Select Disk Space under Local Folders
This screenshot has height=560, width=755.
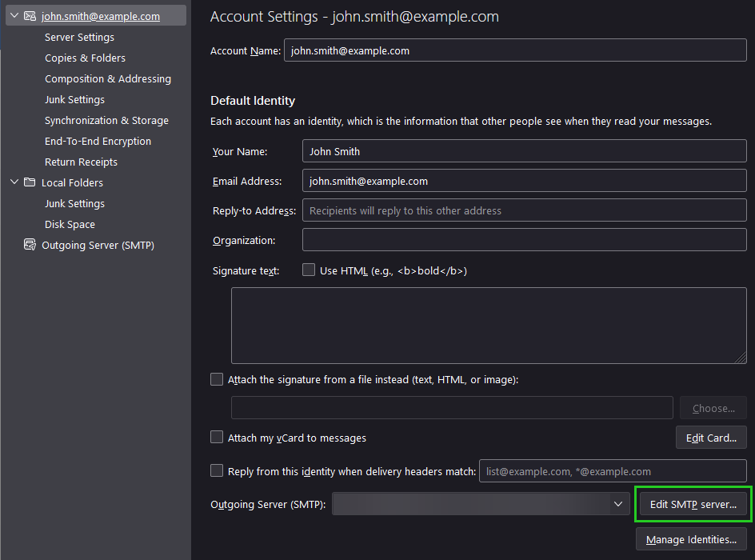click(70, 224)
